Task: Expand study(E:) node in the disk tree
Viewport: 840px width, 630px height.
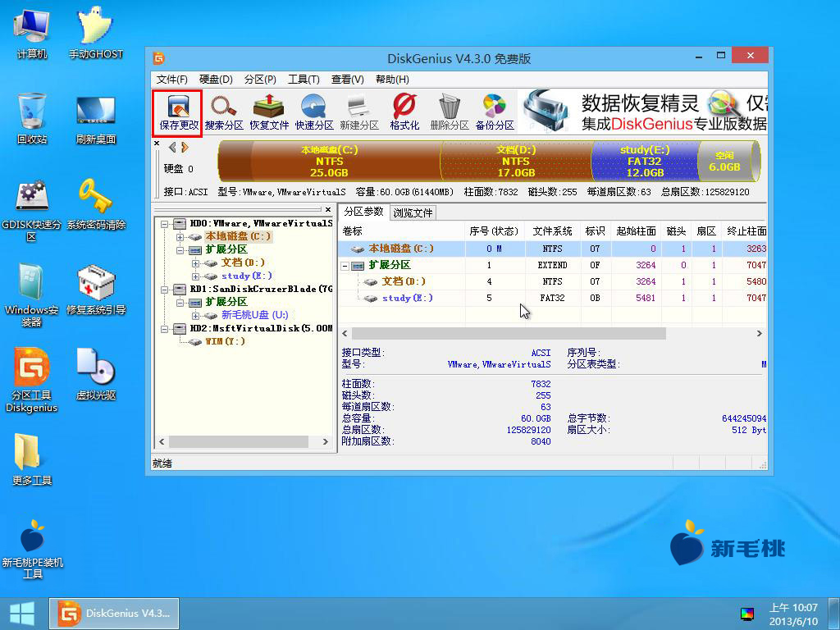Action: tap(195, 276)
